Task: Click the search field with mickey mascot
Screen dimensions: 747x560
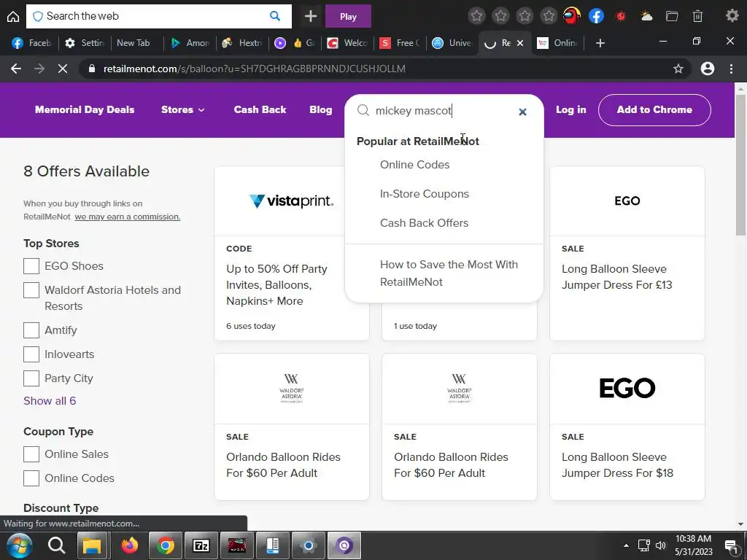Action: coord(443,111)
